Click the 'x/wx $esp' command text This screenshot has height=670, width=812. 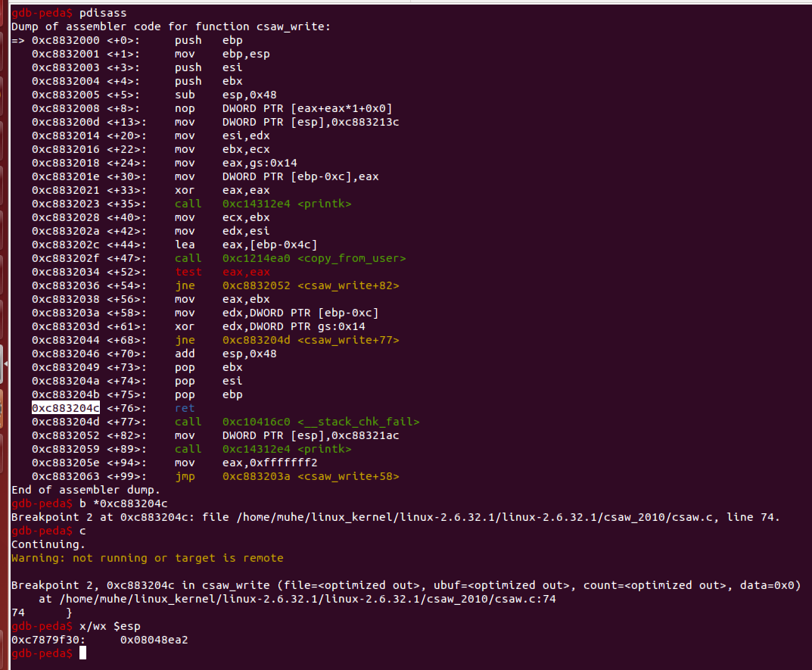pos(110,626)
